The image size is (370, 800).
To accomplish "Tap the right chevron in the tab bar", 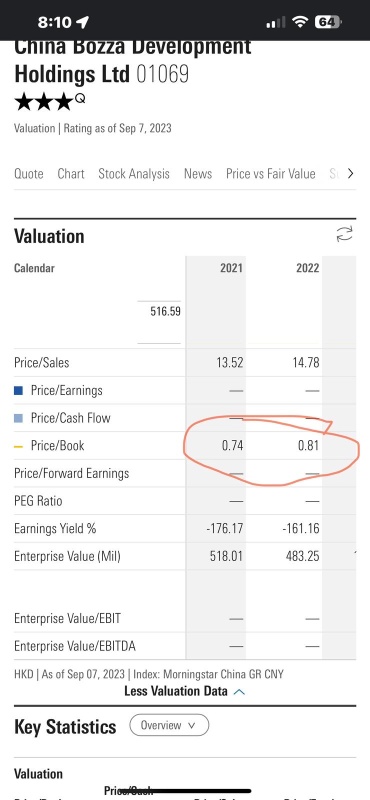I will pos(350,173).
